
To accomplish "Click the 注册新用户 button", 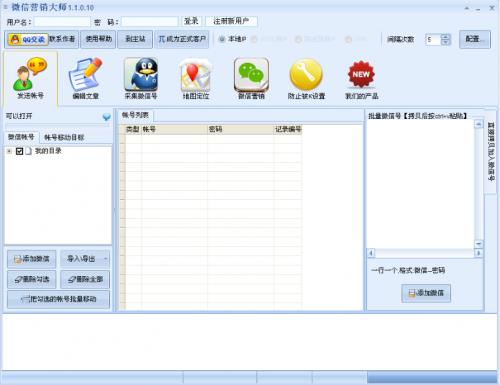I will pos(231,21).
